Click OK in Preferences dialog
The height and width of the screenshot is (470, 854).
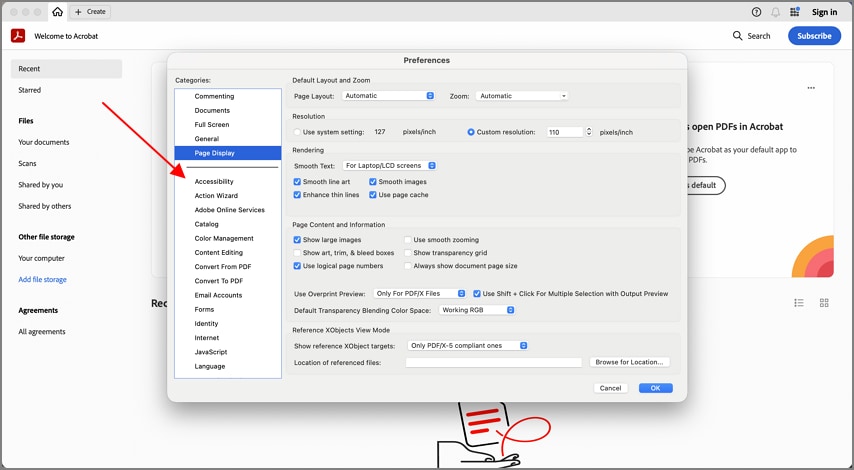click(655, 388)
